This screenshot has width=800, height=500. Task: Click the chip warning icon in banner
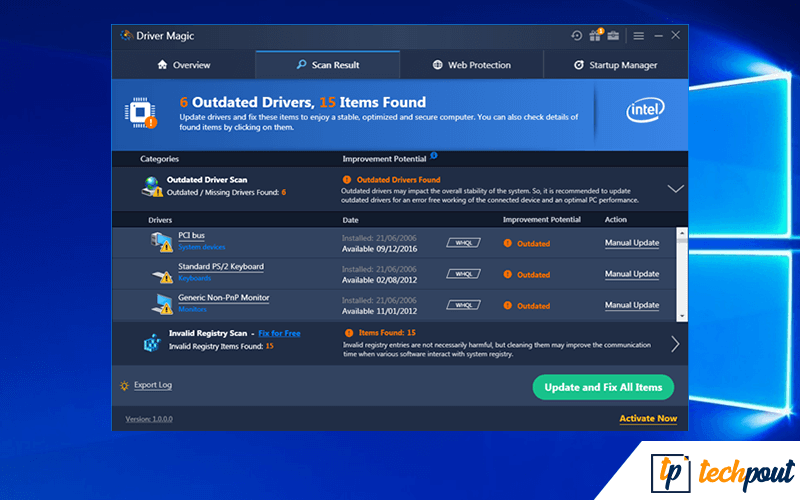pos(141,113)
